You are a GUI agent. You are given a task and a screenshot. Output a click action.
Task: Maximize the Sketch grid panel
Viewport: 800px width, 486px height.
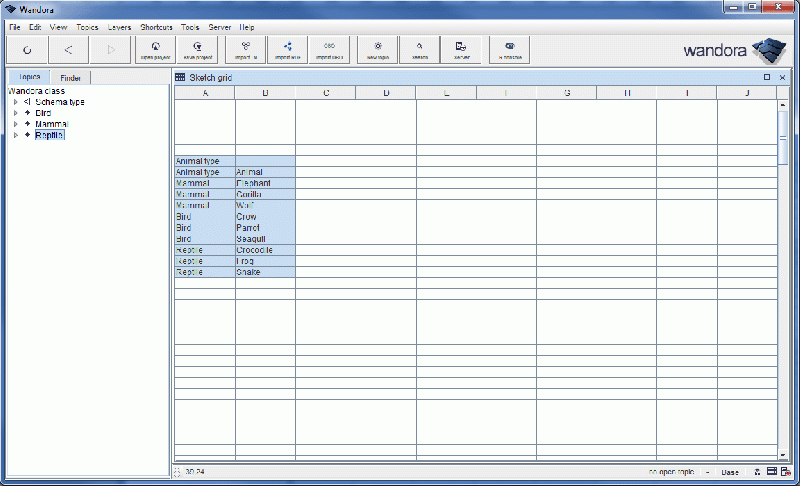coord(767,77)
